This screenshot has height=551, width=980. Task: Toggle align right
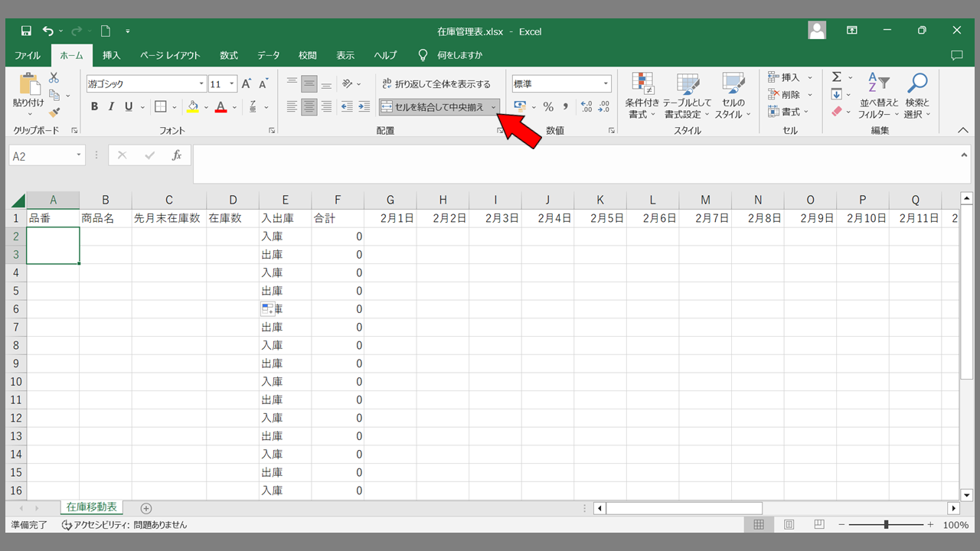point(326,107)
